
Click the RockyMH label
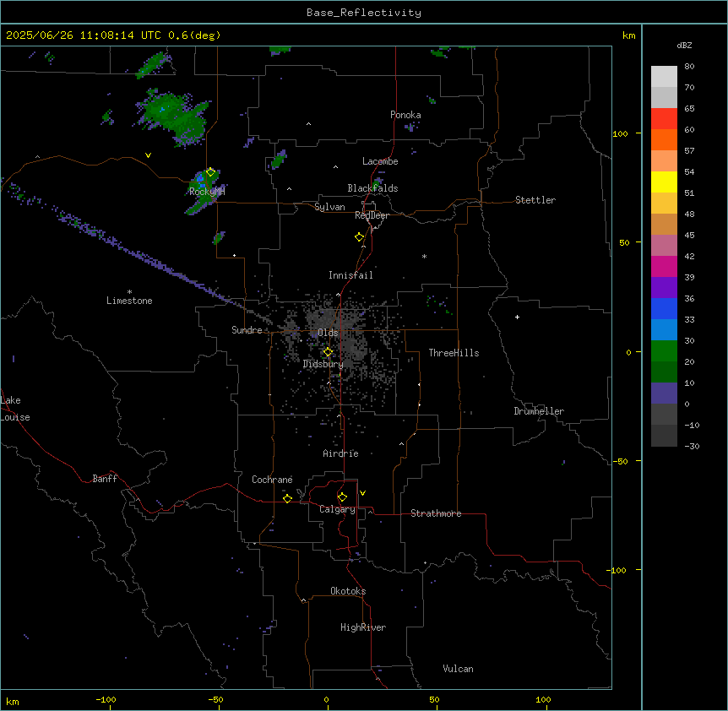(207, 192)
